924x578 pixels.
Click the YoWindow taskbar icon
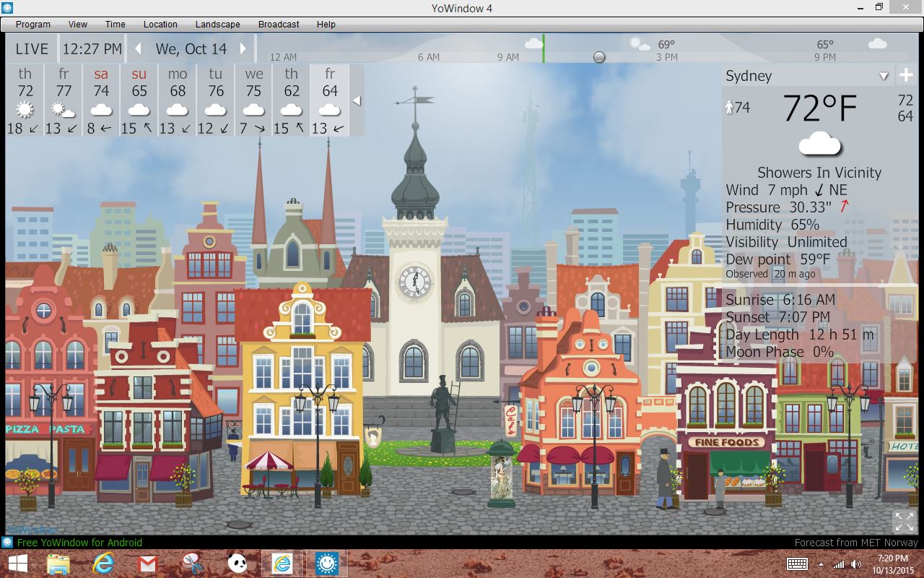[327, 564]
